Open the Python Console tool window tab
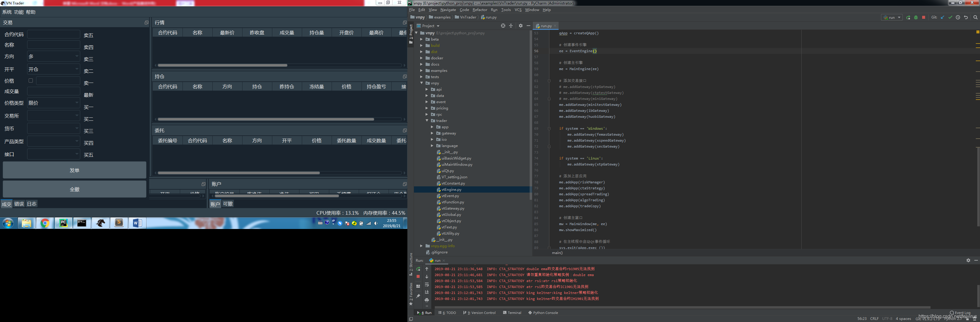Screen dimensions: 980x322 pos(543,313)
